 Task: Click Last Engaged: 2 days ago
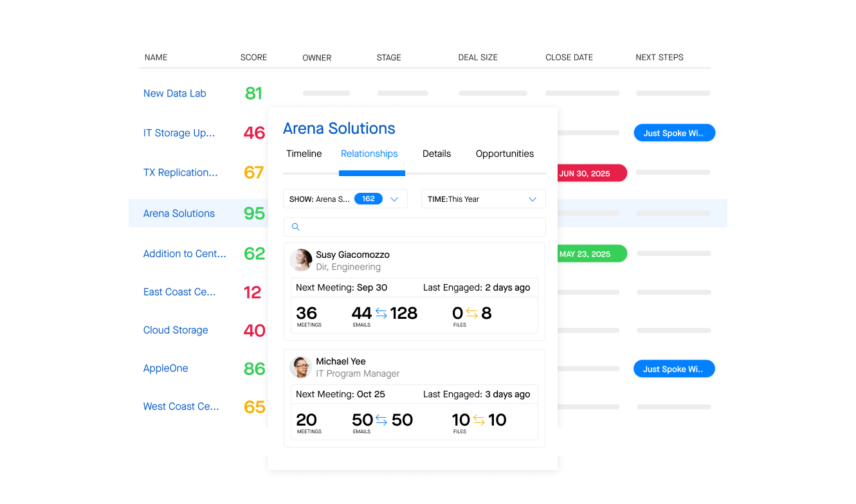(477, 287)
